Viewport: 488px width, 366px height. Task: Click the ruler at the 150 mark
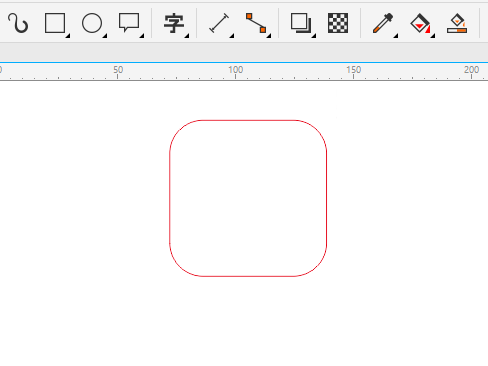(x=353, y=70)
